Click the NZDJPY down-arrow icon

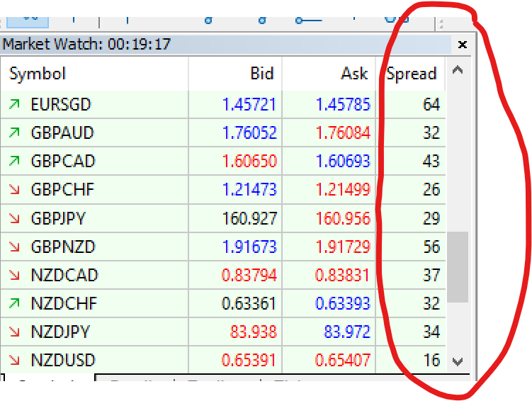tap(14, 332)
